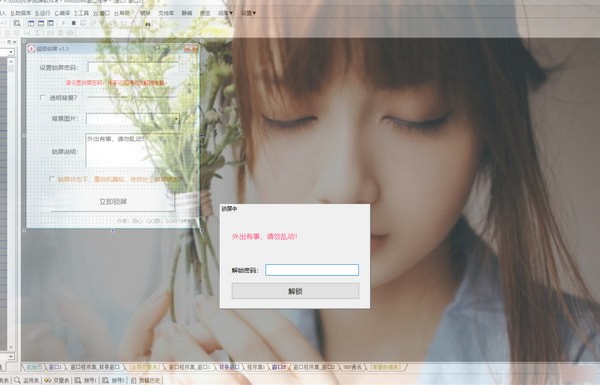
Task: Switch to the 背景窗口 tab
Action: click(x=229, y=367)
